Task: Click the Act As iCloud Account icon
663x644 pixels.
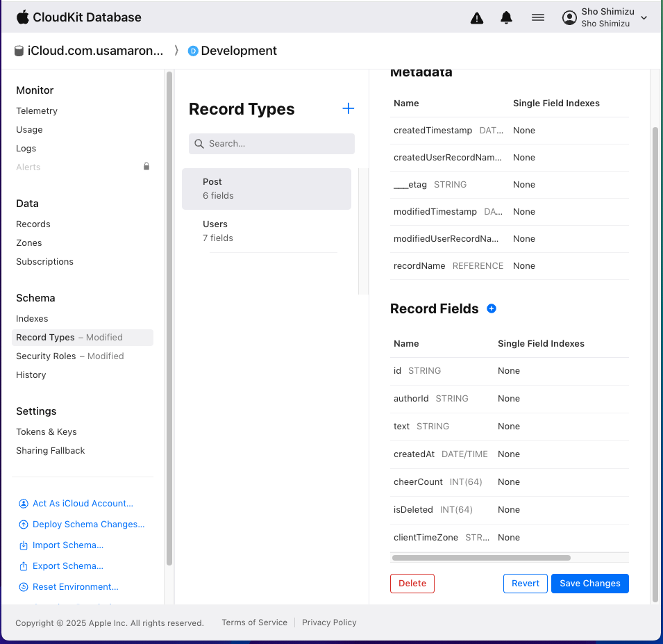Action: pos(24,504)
